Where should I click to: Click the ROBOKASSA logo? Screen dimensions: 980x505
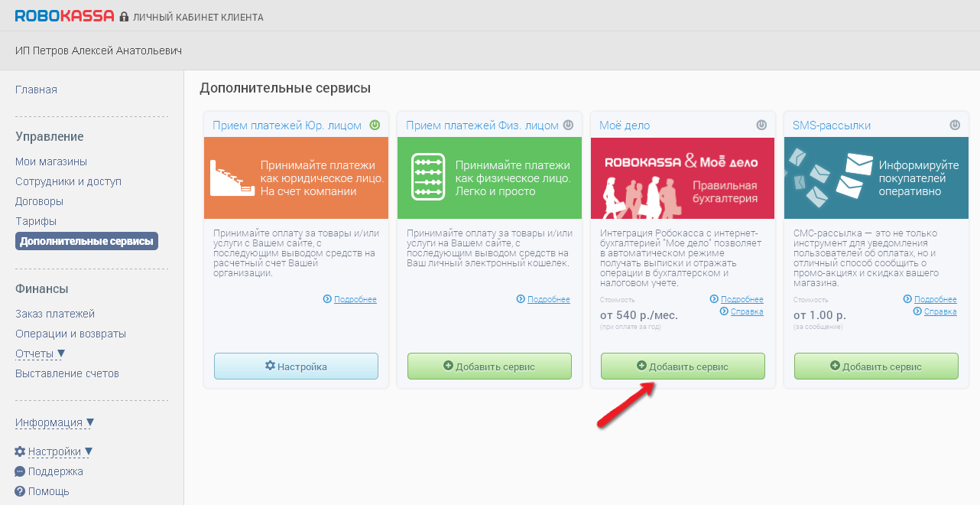[64, 15]
